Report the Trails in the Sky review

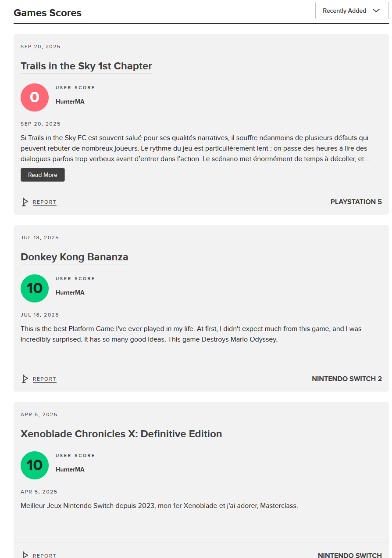tap(45, 202)
